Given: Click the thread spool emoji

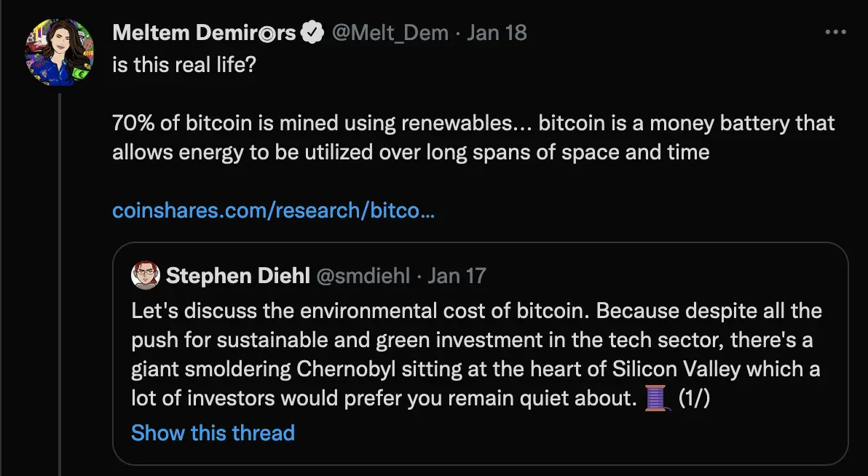Looking at the screenshot, I should [656, 400].
